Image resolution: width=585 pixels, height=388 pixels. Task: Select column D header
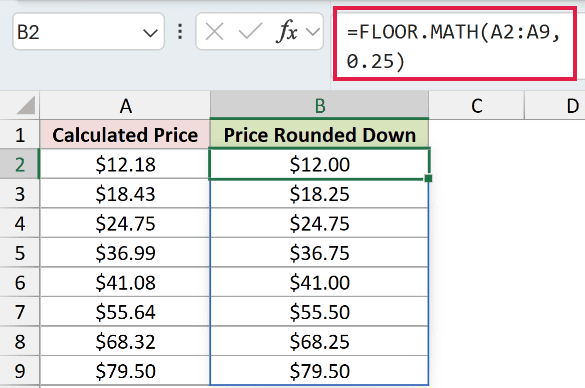555,106
